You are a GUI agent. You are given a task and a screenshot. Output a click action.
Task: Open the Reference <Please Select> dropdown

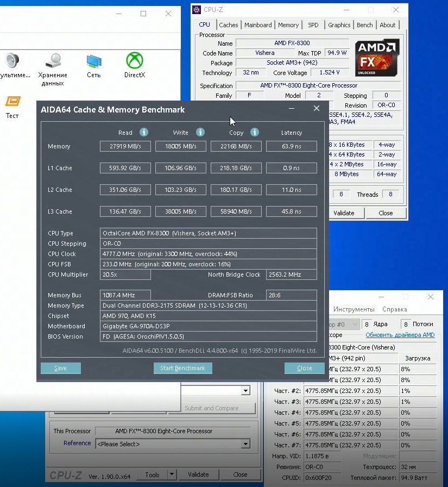coord(173,444)
